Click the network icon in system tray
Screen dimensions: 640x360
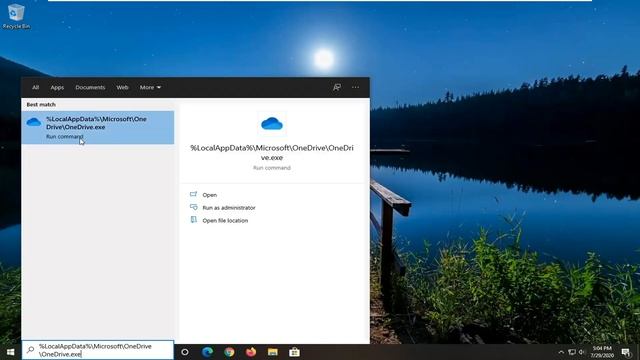(x=572, y=352)
